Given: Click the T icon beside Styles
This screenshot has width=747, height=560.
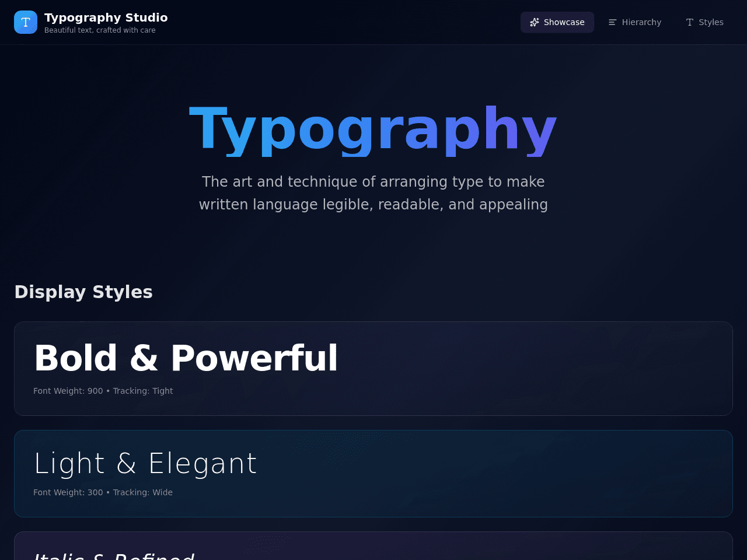Looking at the screenshot, I should point(690,22).
